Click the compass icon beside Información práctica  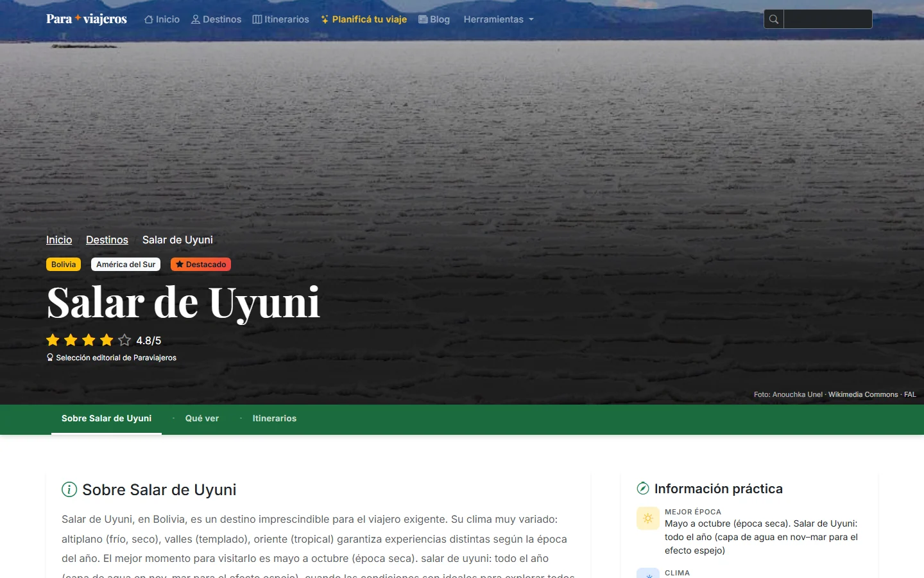click(643, 489)
